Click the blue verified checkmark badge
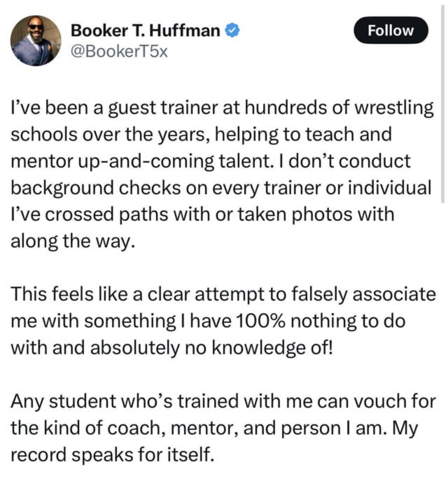448x484 pixels. pyautogui.click(x=233, y=30)
